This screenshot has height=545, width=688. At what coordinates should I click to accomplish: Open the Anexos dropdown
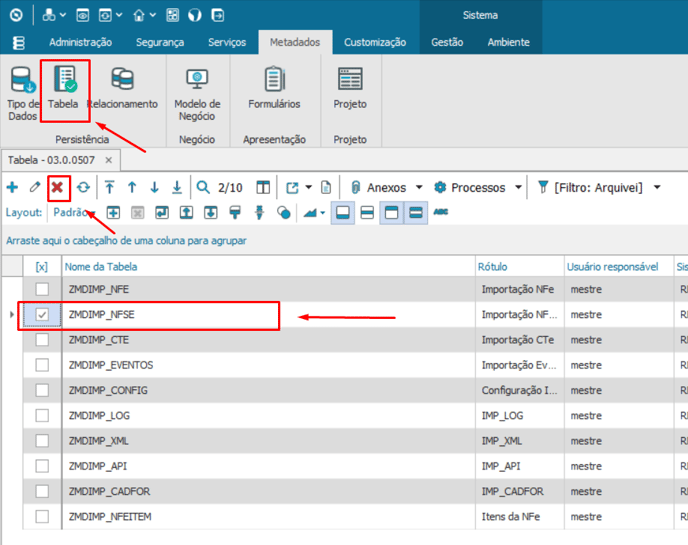point(387,188)
